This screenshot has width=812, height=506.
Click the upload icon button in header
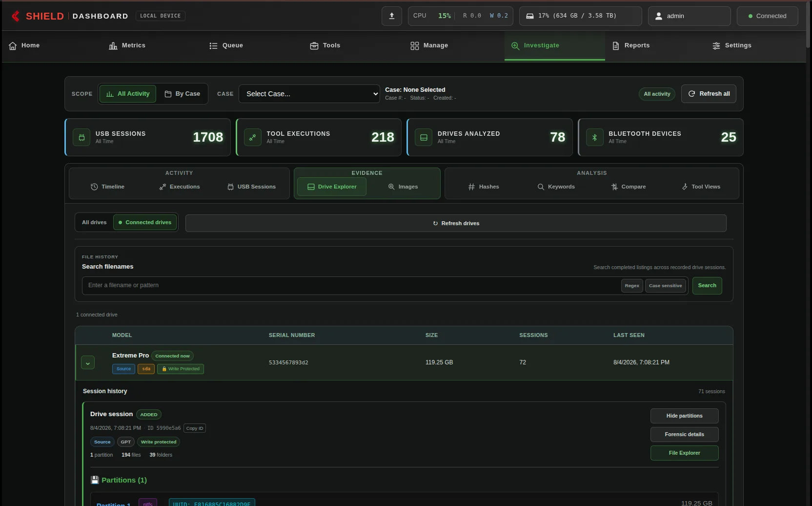tap(392, 16)
